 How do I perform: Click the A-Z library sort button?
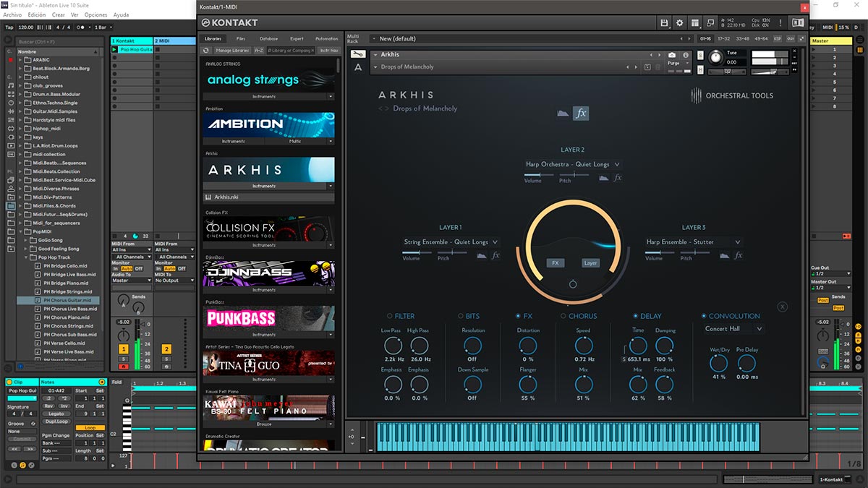click(258, 51)
